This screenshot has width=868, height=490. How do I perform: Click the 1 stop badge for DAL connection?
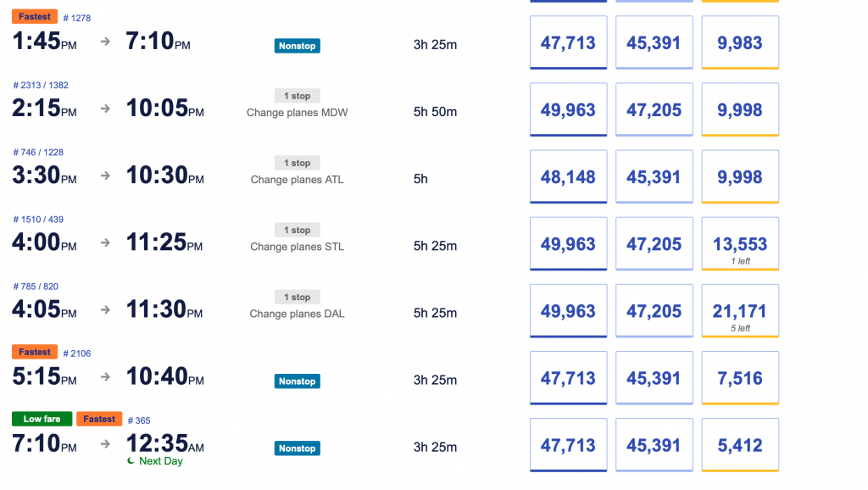coord(298,297)
